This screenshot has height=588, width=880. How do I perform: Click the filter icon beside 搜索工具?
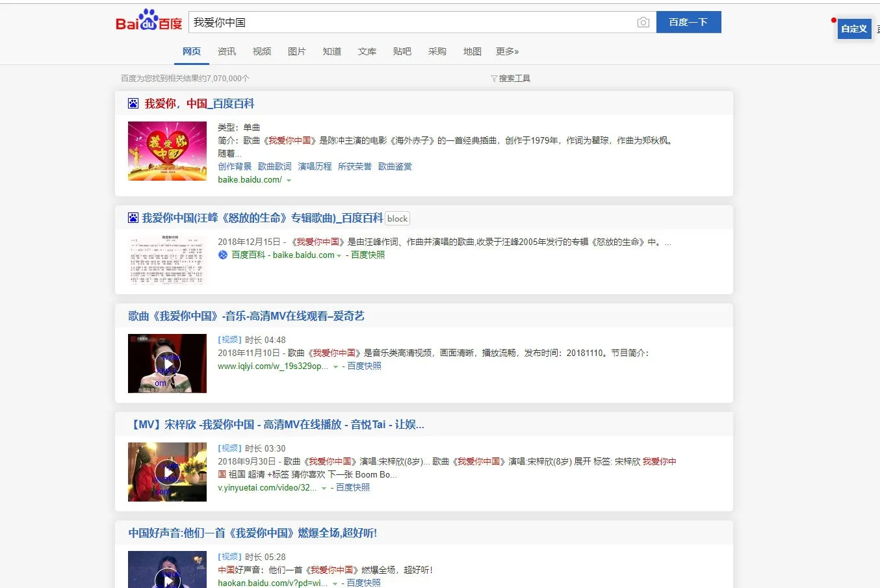[x=494, y=79]
